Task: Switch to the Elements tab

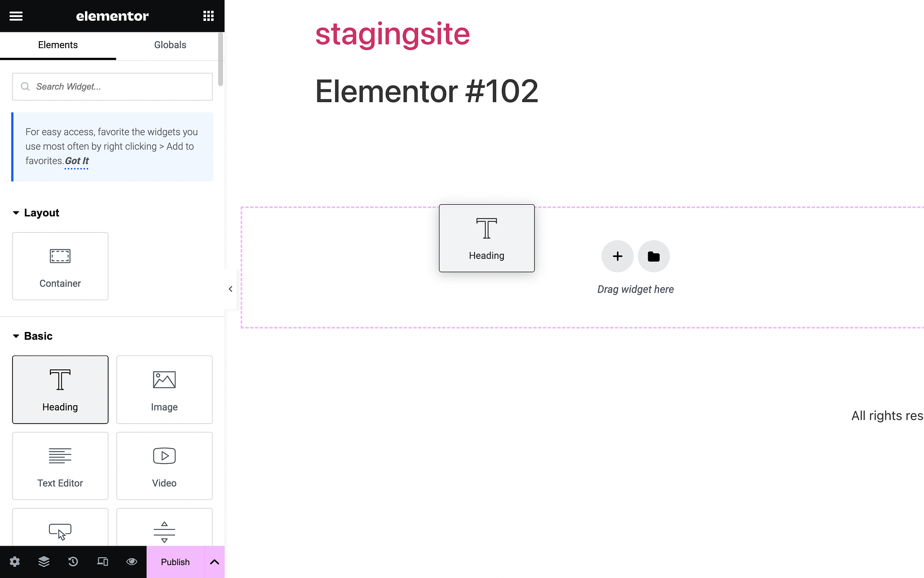Action: pos(58,44)
